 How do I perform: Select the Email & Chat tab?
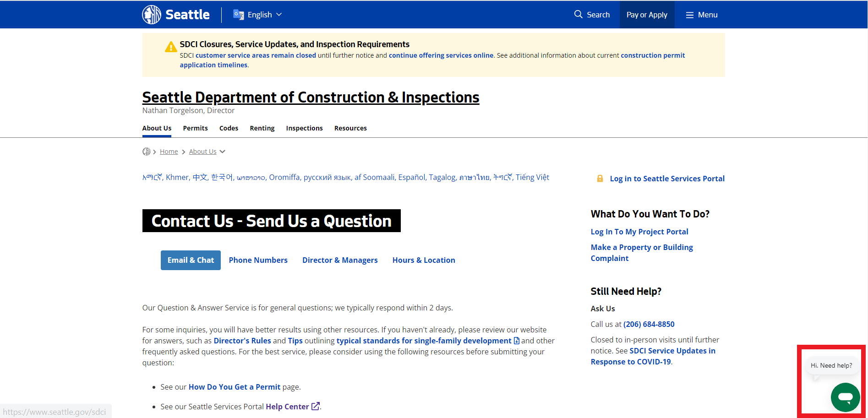[x=191, y=260]
